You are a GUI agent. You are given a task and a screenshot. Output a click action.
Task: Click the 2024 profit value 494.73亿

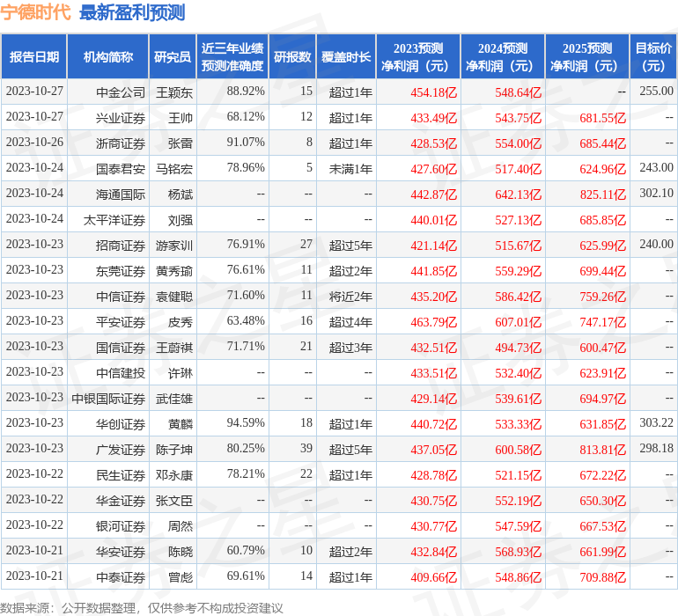tap(518, 347)
